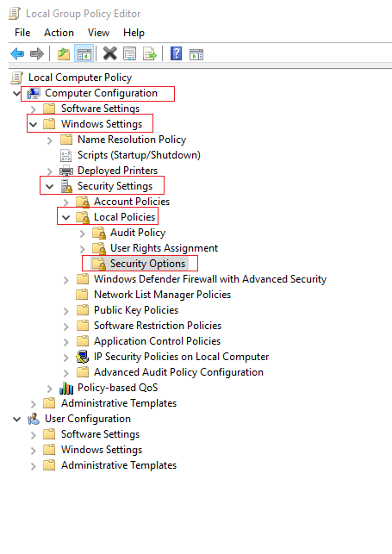Image resolution: width=392 pixels, height=554 pixels.
Task: Collapse Windows Settings under Computer Configuration
Action: tap(34, 124)
